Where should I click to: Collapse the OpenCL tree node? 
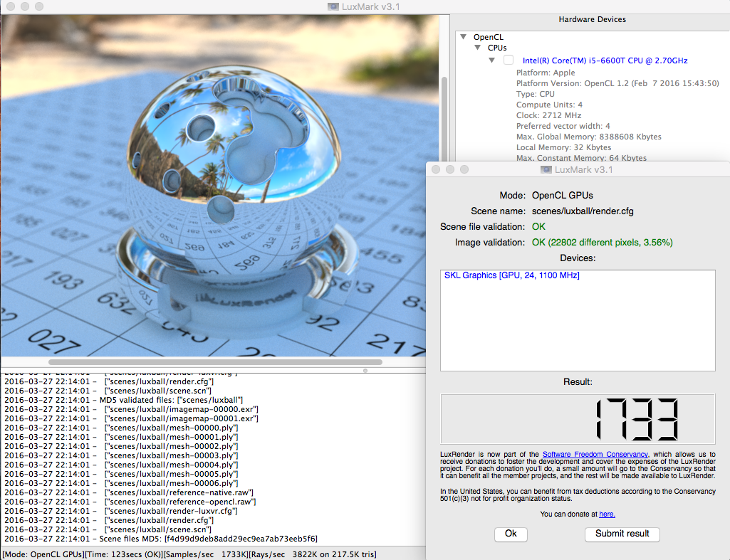point(463,37)
